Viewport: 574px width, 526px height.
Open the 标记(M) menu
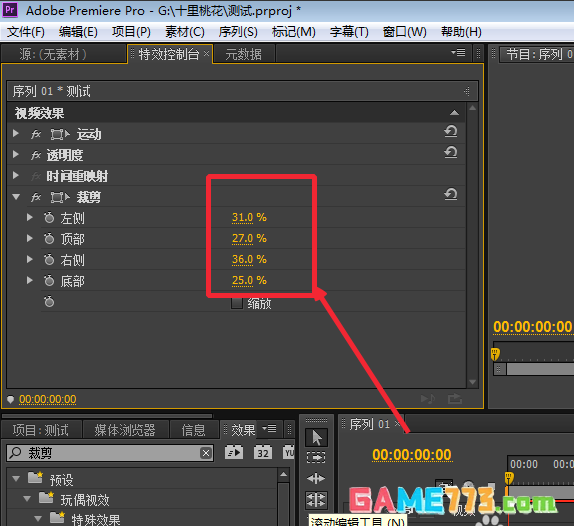(x=294, y=32)
